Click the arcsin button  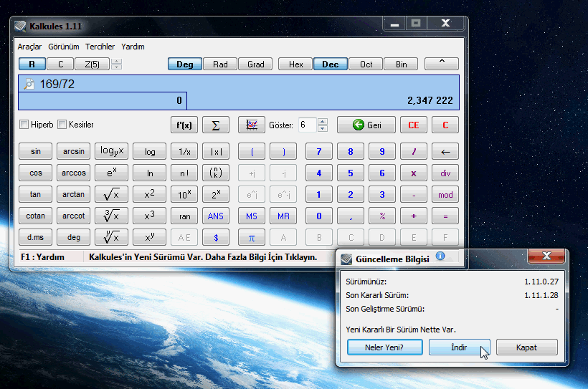pos(73,151)
